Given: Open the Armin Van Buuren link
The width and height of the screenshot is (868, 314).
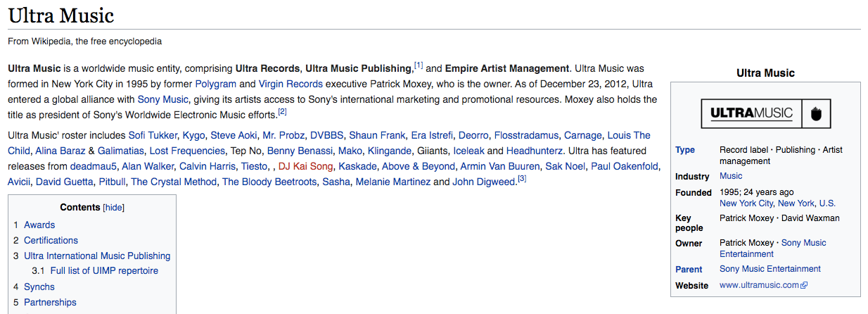Looking at the screenshot, I should pyautogui.click(x=502, y=166).
